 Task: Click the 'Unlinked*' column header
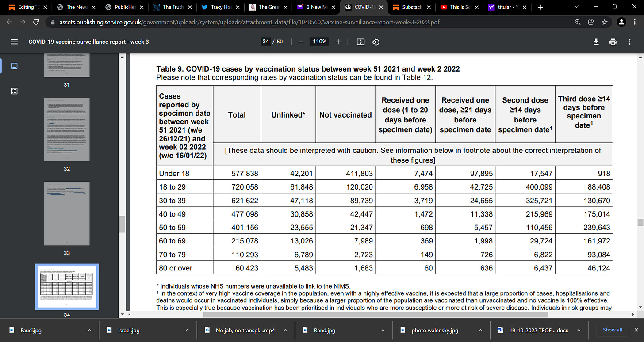(x=288, y=115)
